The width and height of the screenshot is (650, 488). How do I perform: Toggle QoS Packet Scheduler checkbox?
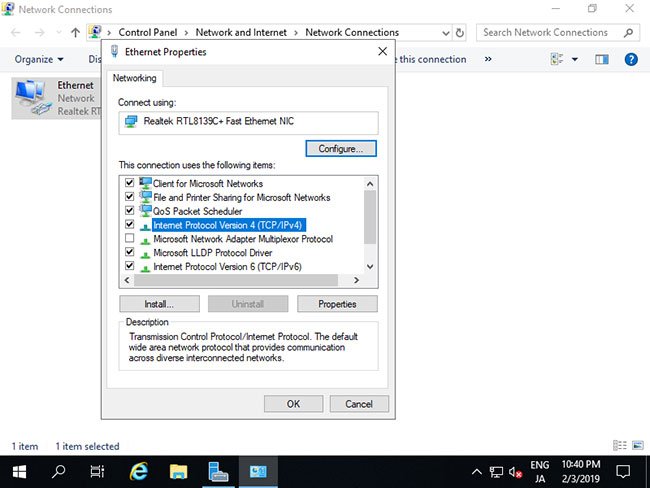[x=129, y=210]
